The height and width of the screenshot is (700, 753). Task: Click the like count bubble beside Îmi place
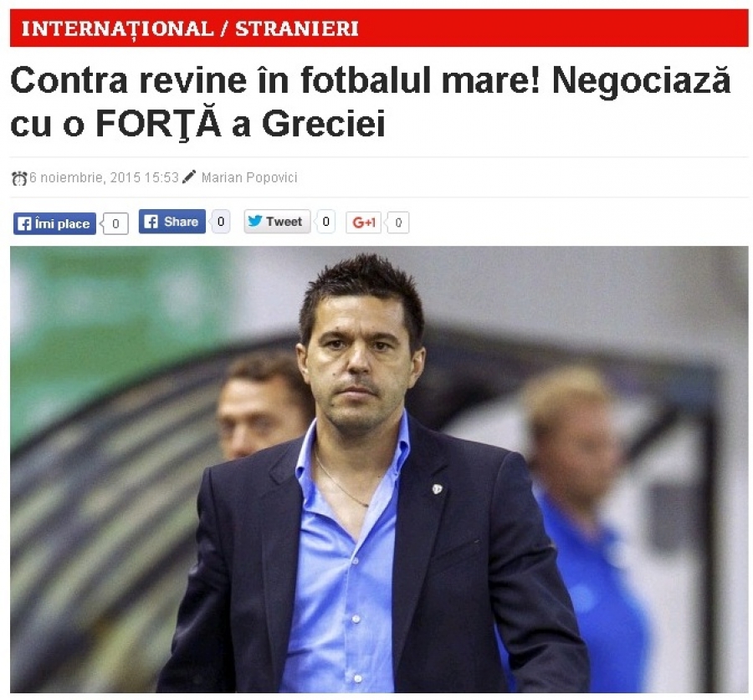pyautogui.click(x=115, y=224)
